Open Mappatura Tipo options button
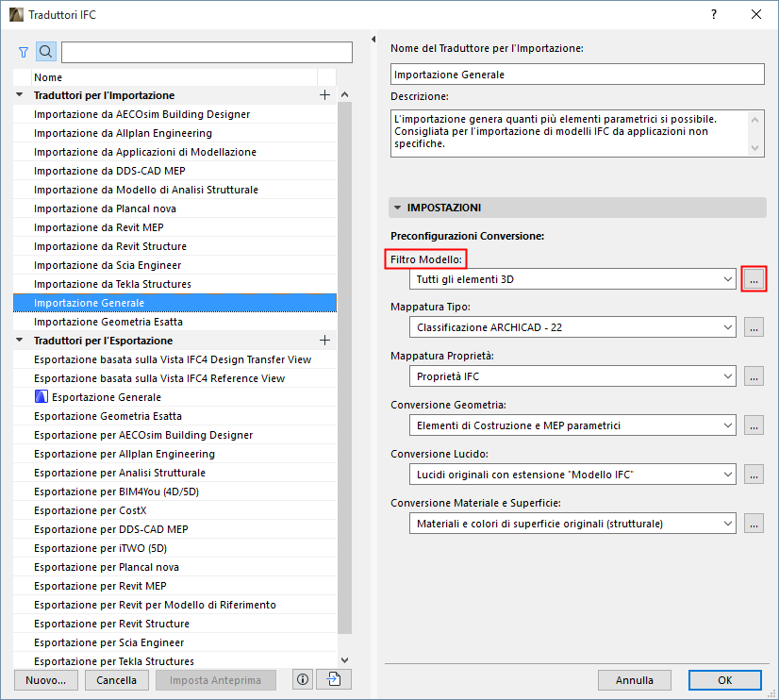 coord(754,327)
